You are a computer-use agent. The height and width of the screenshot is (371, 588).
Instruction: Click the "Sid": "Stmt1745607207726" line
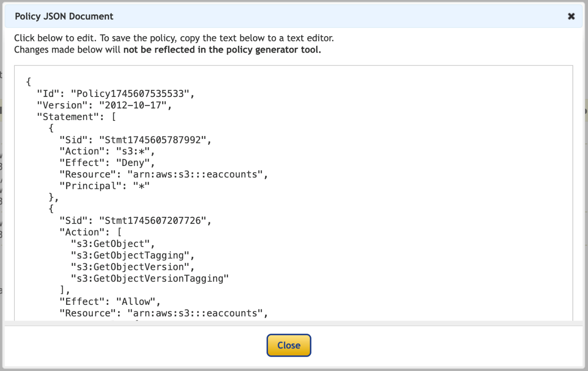[135, 221]
